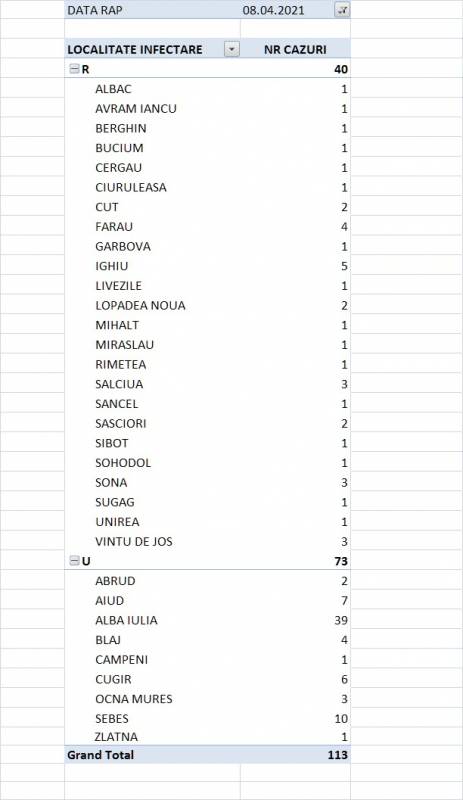Select the ALBA IULIA row label
This screenshot has width=463, height=800.
pos(126,620)
